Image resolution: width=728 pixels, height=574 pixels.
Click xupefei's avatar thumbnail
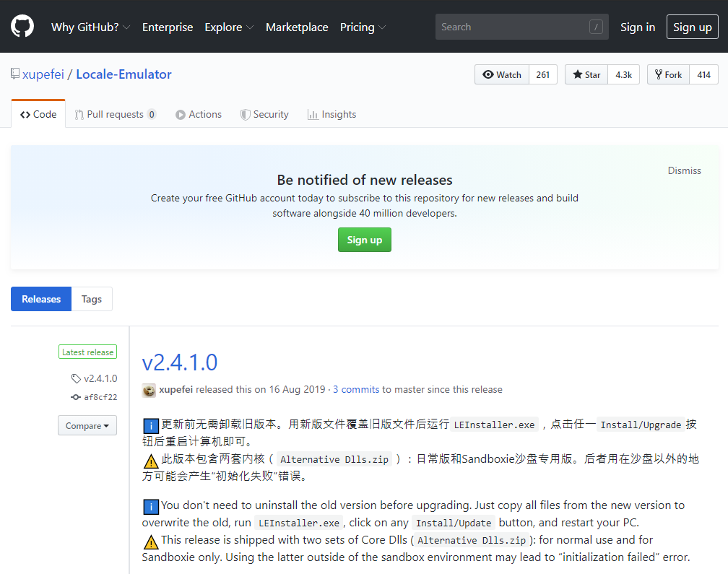click(x=149, y=390)
